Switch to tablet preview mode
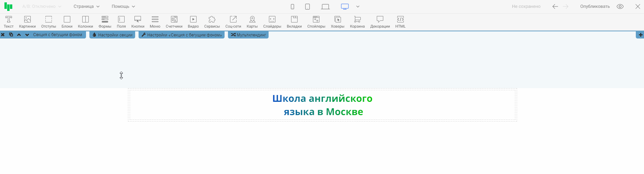Image resolution: width=644 pixels, height=174 pixels. [307, 6]
